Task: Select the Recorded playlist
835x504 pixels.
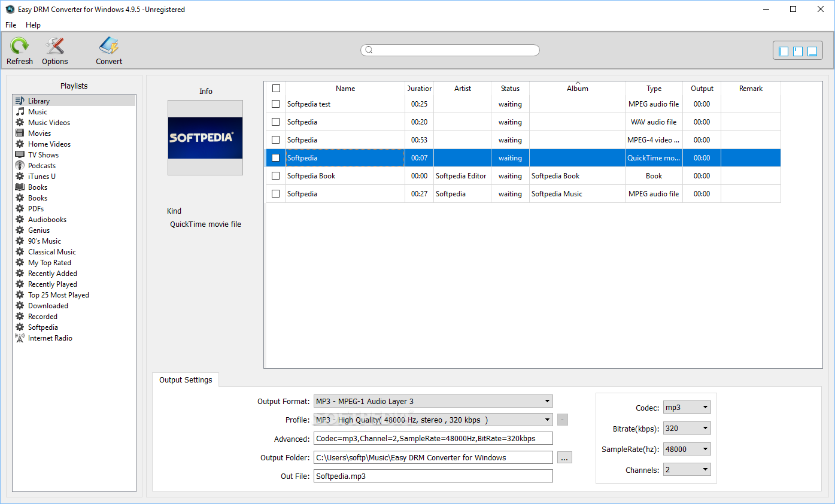Action: tap(42, 317)
